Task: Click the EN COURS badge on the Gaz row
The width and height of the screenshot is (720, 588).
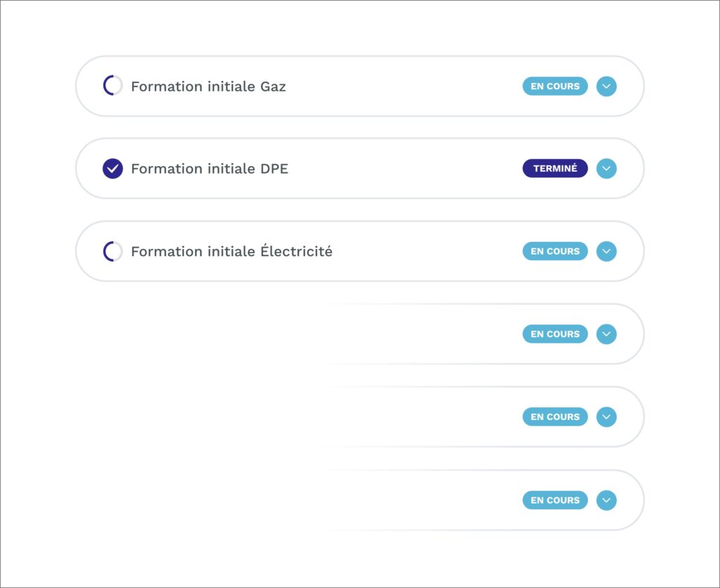Action: [555, 86]
